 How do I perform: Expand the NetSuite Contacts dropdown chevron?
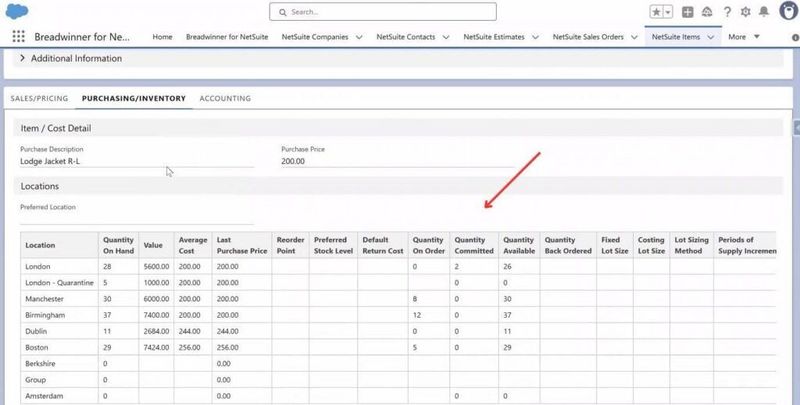coord(446,37)
